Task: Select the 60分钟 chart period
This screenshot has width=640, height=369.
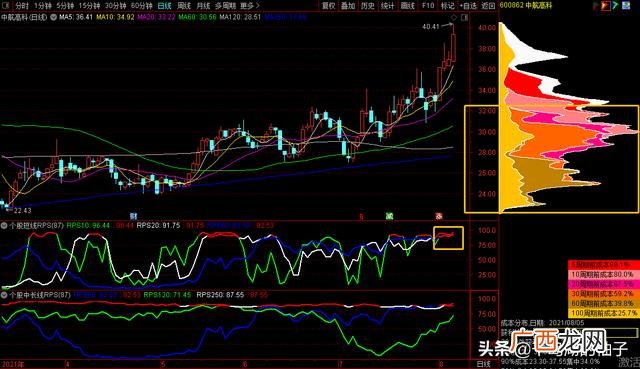Action: (x=142, y=6)
